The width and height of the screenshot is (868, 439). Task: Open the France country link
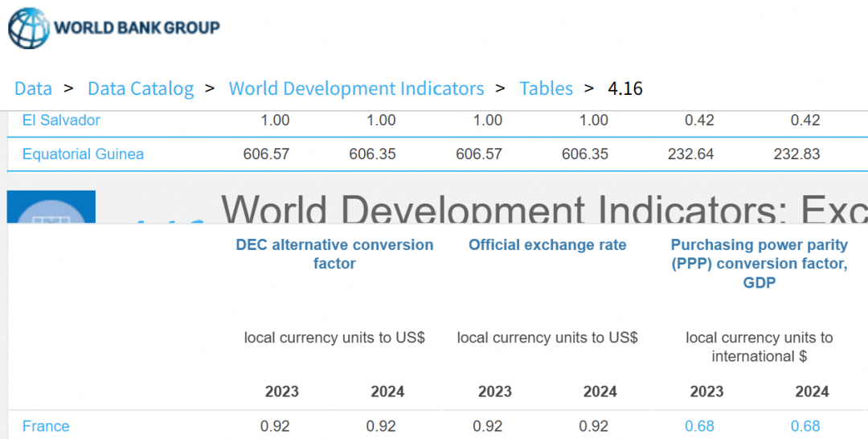click(46, 426)
